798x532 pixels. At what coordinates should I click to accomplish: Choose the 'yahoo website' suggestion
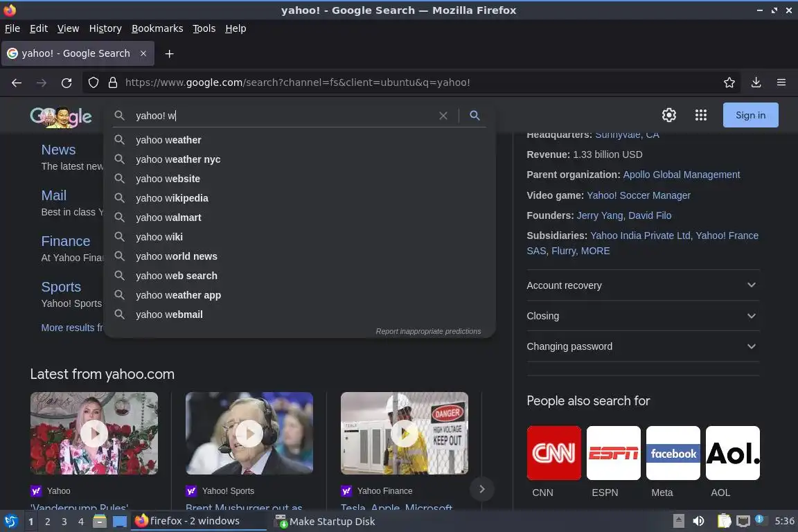299,179
